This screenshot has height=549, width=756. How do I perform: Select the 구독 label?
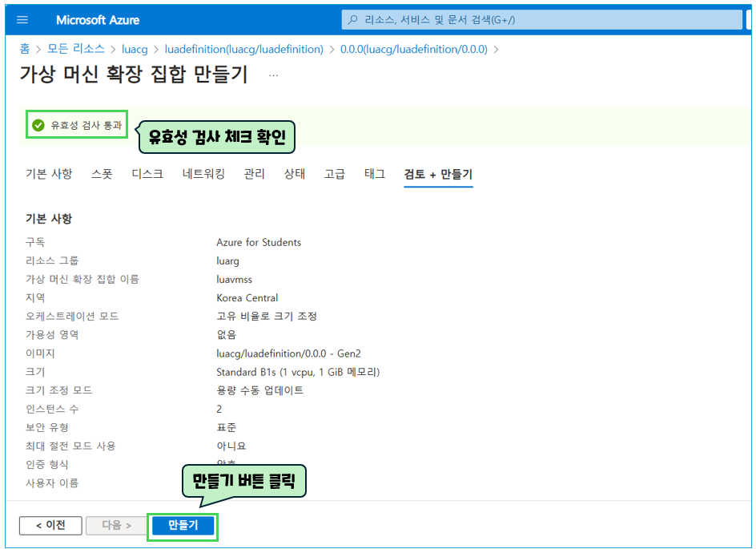pos(35,242)
